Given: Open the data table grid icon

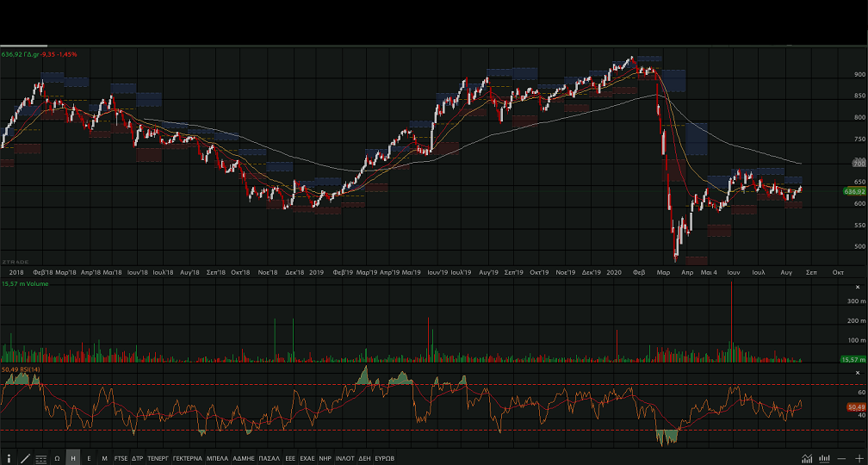Looking at the screenshot, I should 41,458.
